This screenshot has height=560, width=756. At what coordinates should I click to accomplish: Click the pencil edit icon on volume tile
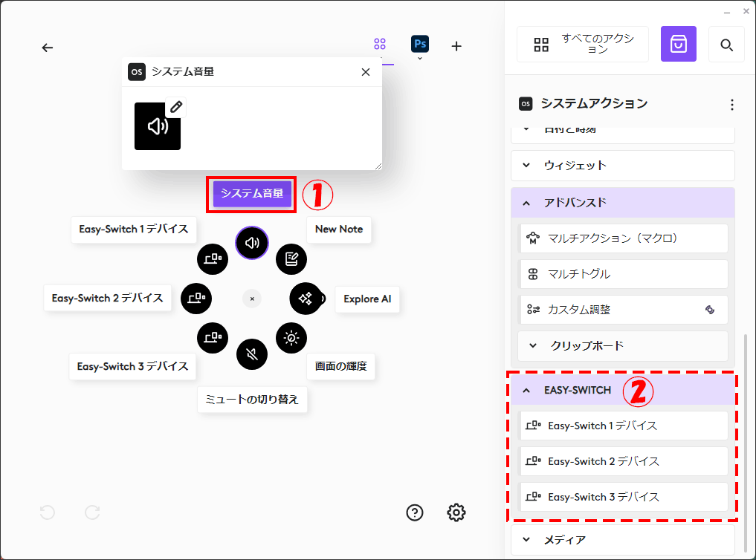click(x=176, y=107)
